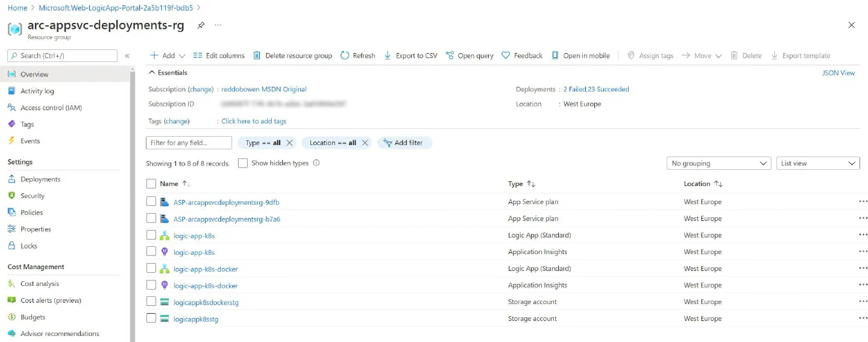
Task: Go to Home breadcrumb
Action: point(17,8)
